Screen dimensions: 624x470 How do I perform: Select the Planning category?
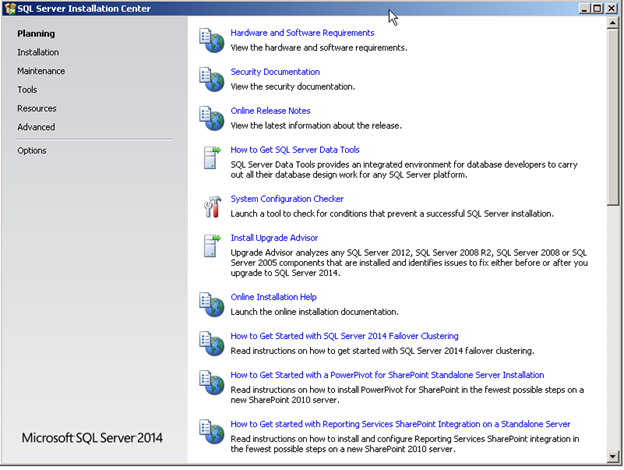(36, 34)
